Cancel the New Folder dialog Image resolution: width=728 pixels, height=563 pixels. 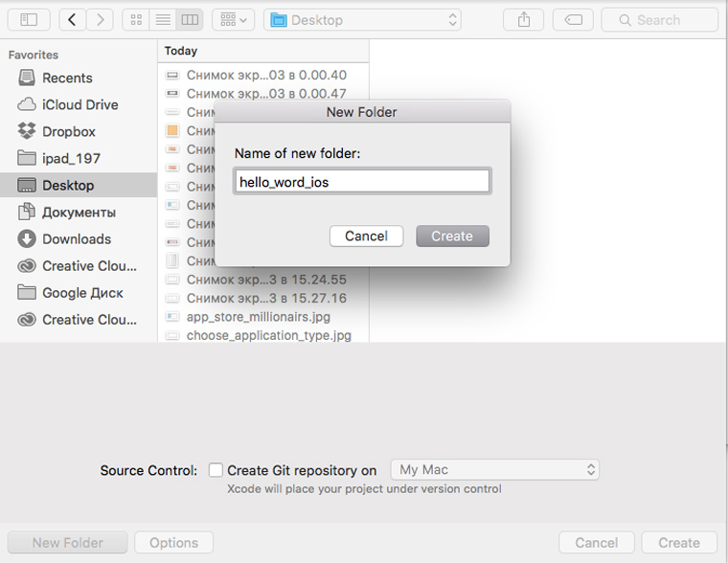pos(366,236)
